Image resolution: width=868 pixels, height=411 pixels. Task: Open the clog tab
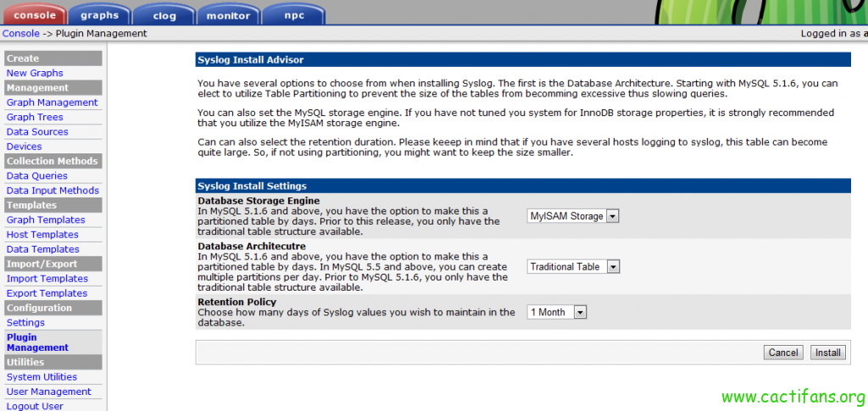[x=164, y=14]
